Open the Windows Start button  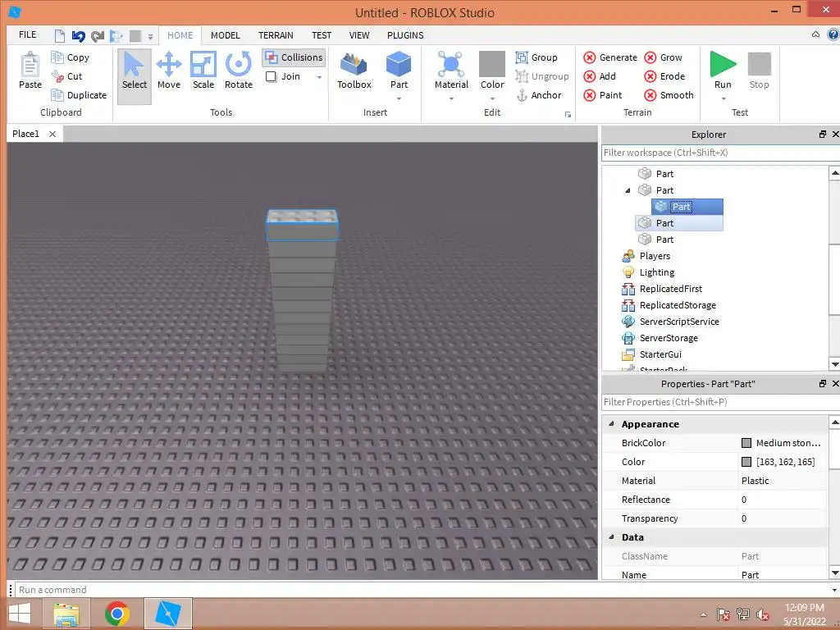click(21, 614)
